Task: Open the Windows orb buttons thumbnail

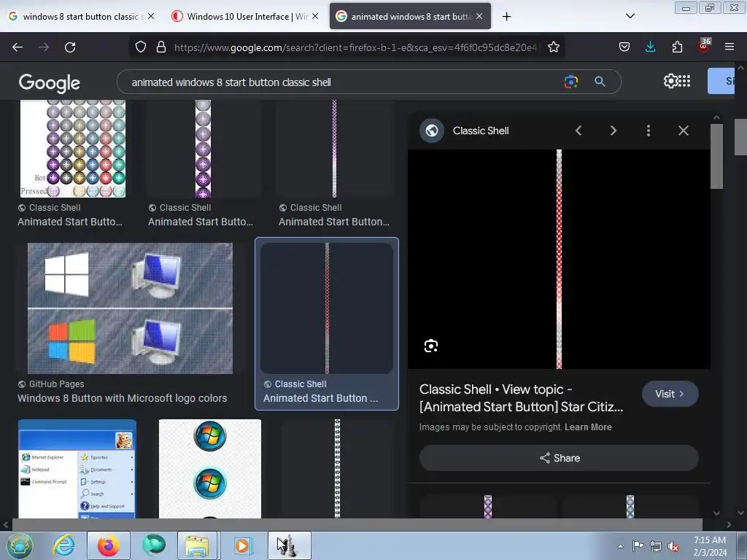Action: (x=209, y=469)
